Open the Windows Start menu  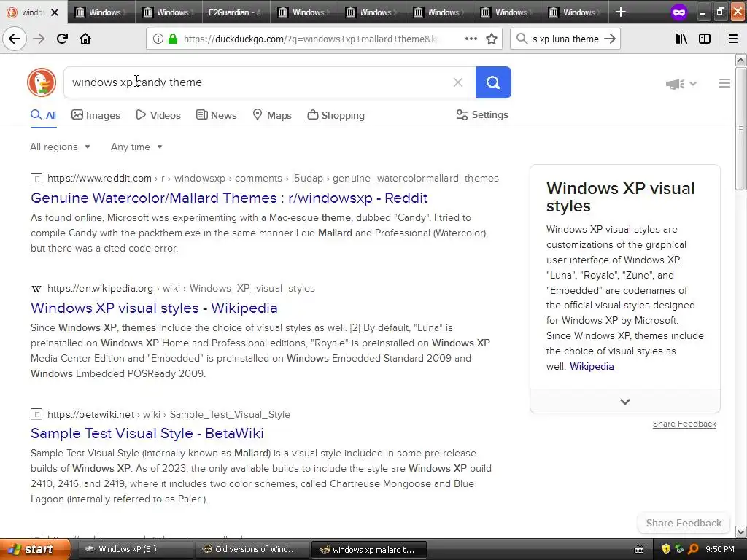(x=35, y=550)
